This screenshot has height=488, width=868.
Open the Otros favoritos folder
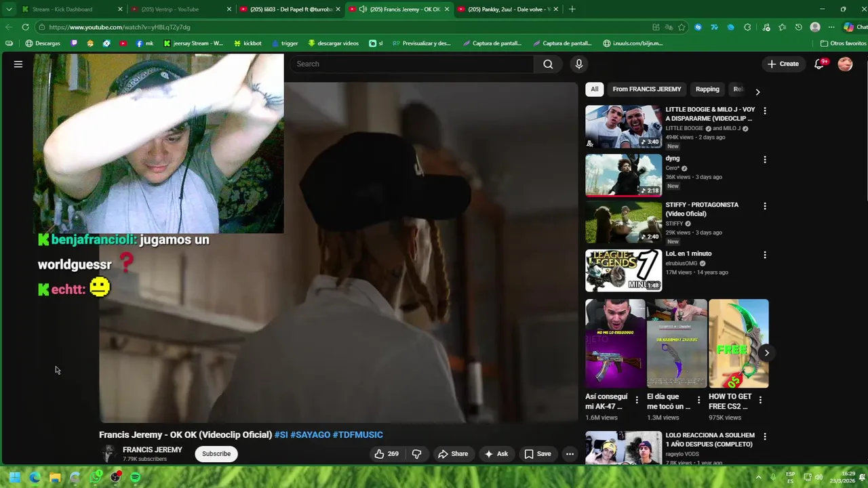(843, 43)
